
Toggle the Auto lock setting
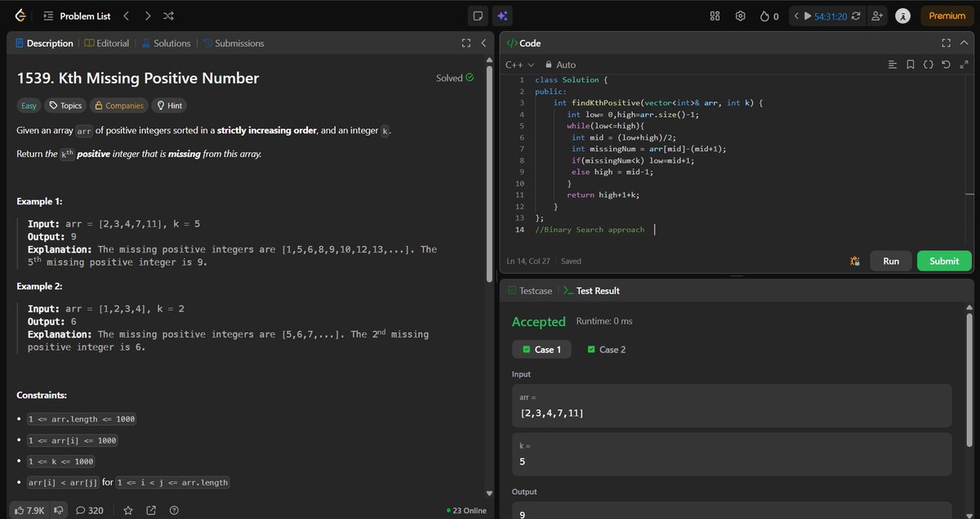(x=560, y=65)
